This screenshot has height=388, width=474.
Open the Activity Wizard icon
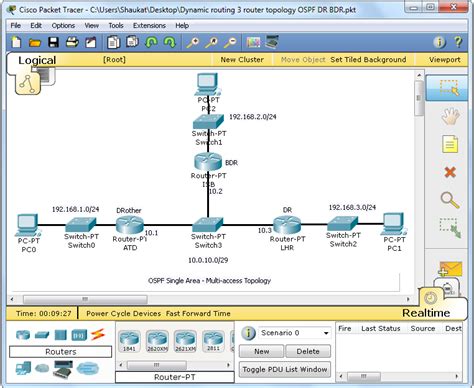91,42
